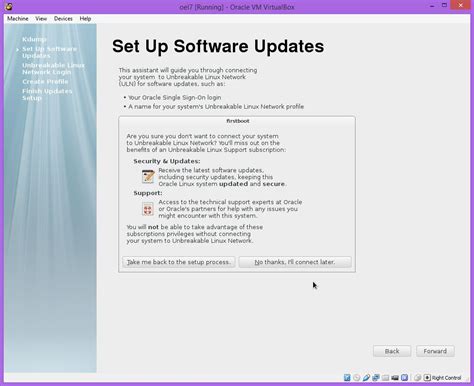Click the 'Security & Updates:' label
Image resolution: width=474 pixels, height=386 pixels.
tap(167, 161)
